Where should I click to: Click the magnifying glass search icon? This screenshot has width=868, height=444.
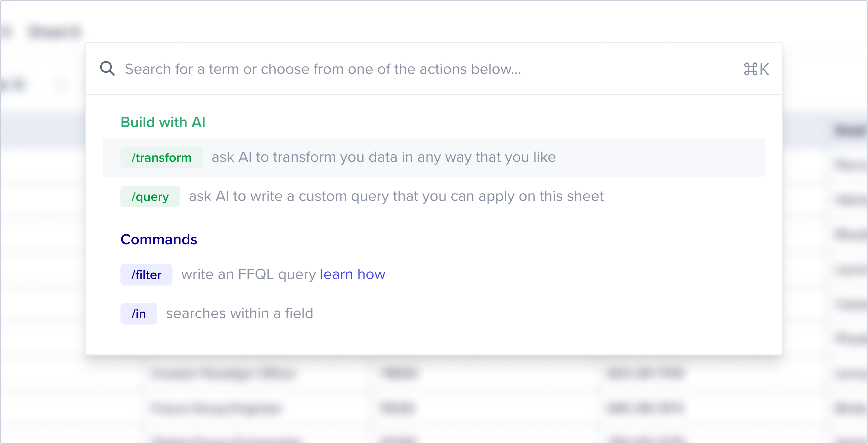click(x=107, y=69)
